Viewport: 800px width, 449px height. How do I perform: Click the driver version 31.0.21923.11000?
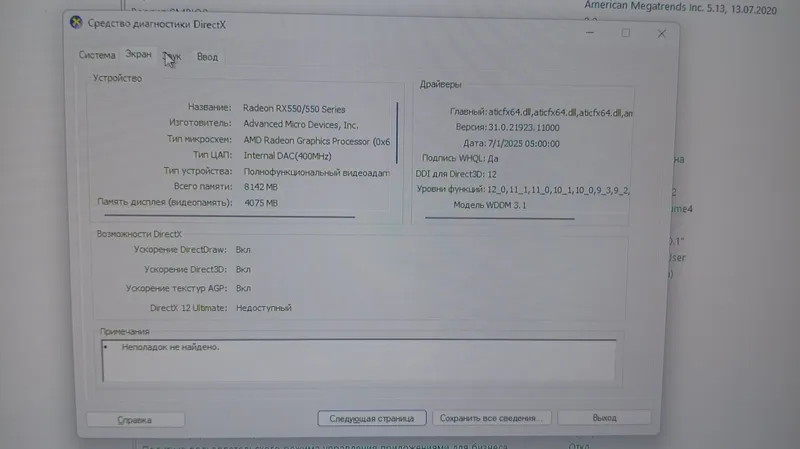(x=523, y=128)
